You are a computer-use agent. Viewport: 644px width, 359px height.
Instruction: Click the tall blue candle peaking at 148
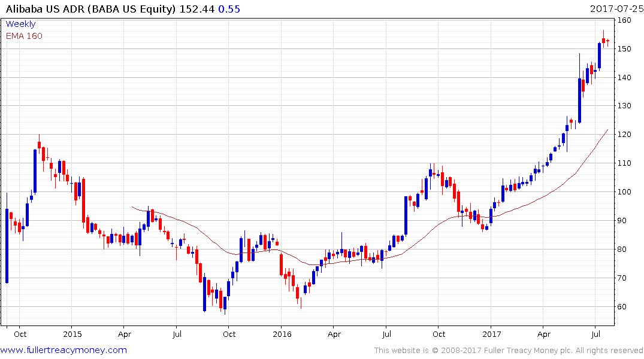pyautogui.click(x=579, y=100)
